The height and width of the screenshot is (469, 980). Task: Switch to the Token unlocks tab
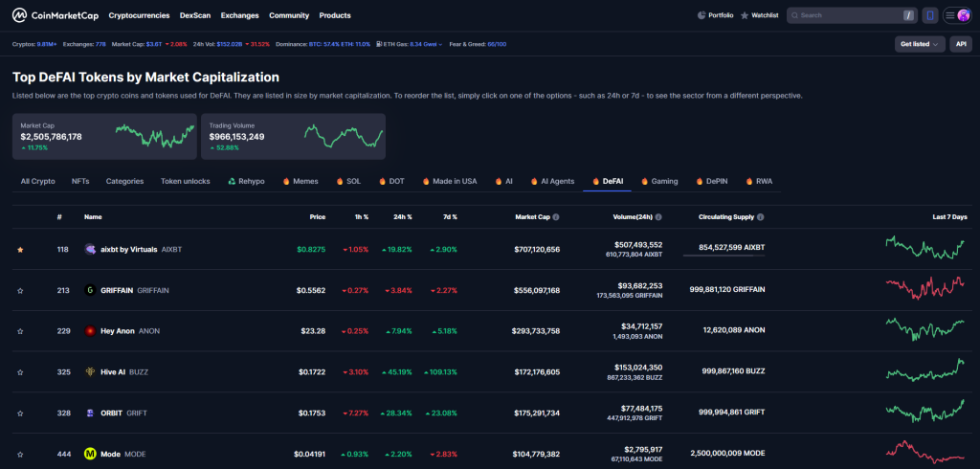tap(185, 181)
